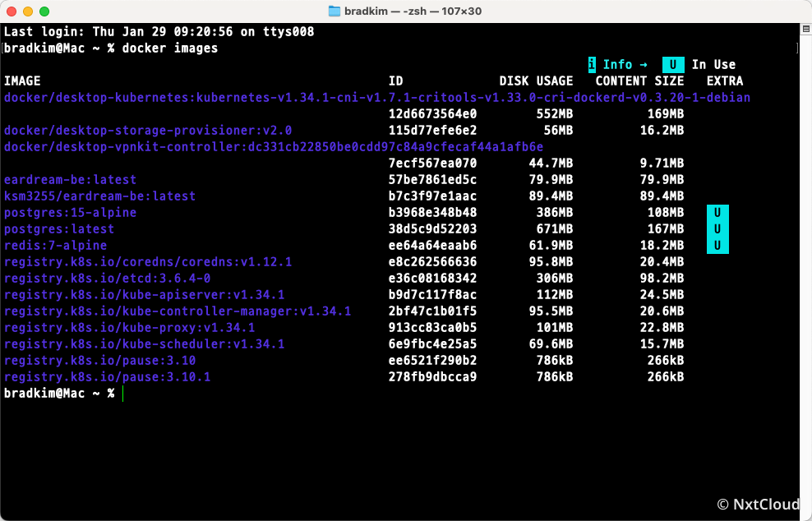This screenshot has height=521, width=812.
Task: Click registry.k8s.io/kube-controller-manager:v1.34.1 image name
Action: click(x=178, y=311)
